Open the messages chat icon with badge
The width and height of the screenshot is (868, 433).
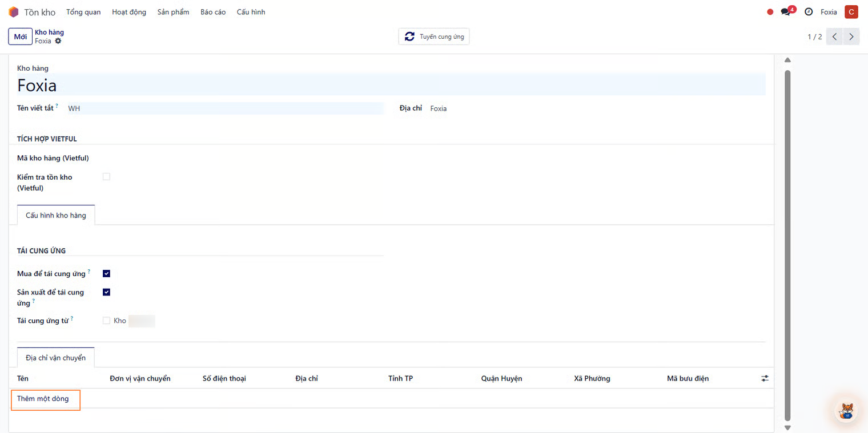coord(786,12)
